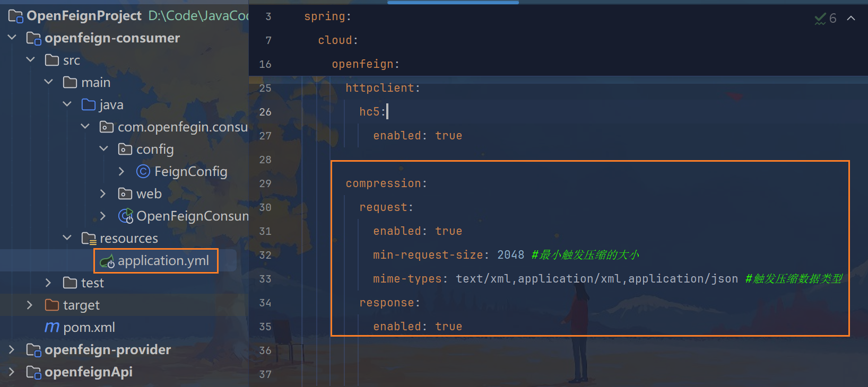Click the openfeign-provider module icon

[x=34, y=350]
